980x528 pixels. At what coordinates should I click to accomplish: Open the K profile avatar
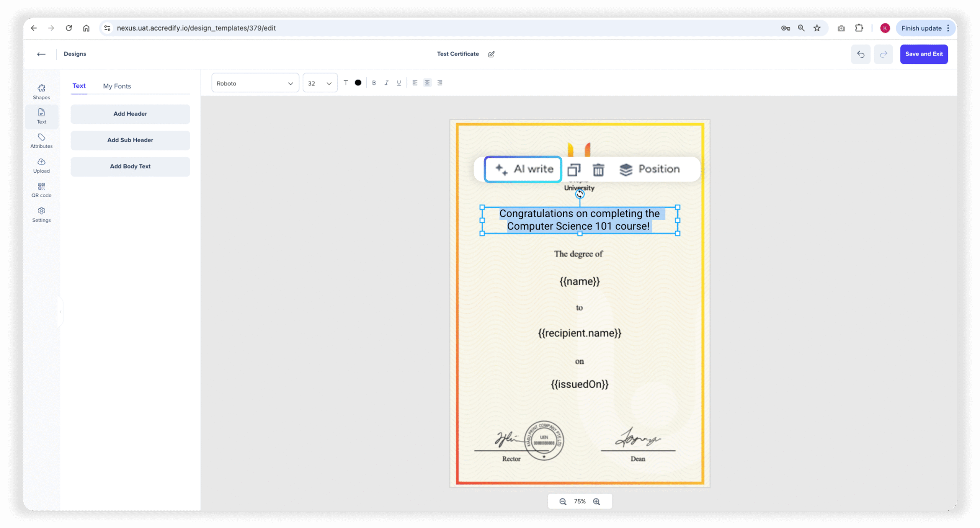pyautogui.click(x=885, y=28)
